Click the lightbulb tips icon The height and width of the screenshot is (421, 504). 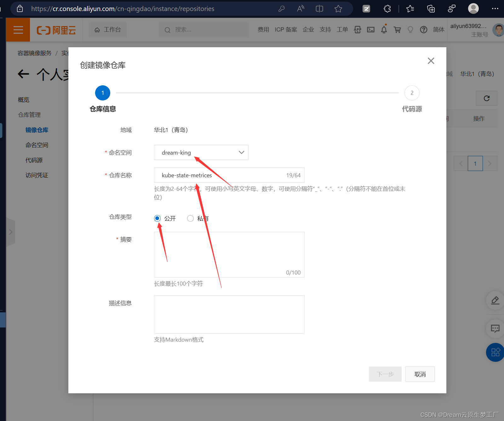(x=410, y=30)
